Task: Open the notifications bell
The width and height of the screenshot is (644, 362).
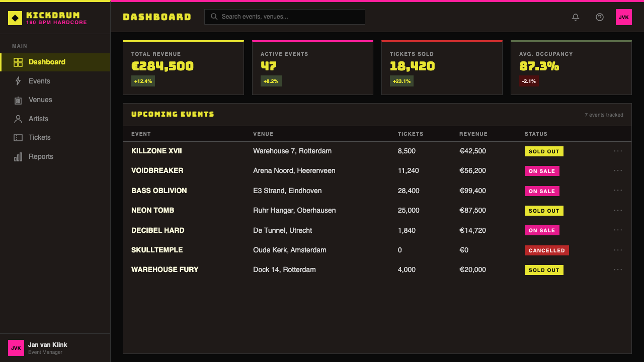Action: click(576, 17)
